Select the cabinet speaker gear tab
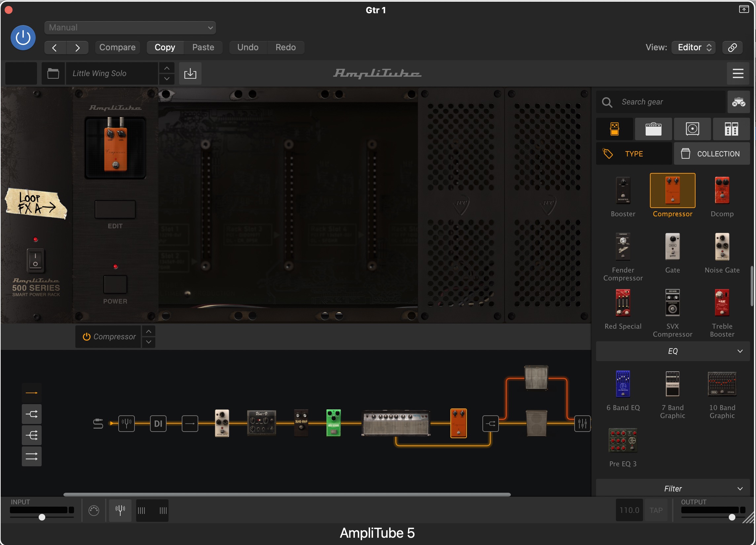The height and width of the screenshot is (545, 756). click(x=692, y=129)
